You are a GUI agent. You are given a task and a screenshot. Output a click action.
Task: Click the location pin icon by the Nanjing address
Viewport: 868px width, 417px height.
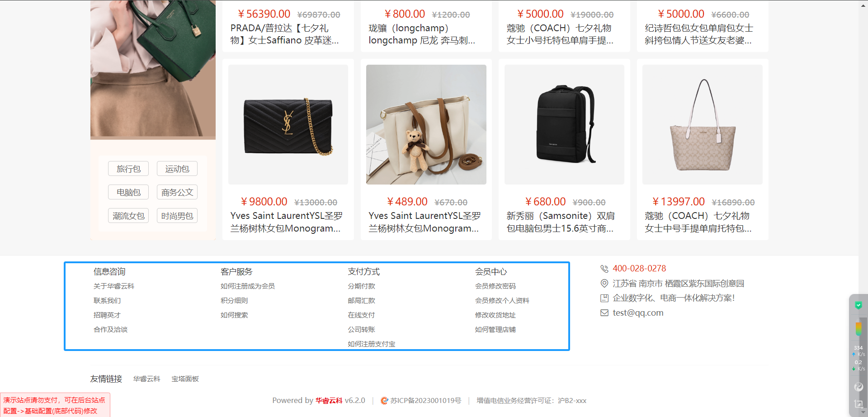[x=604, y=283]
